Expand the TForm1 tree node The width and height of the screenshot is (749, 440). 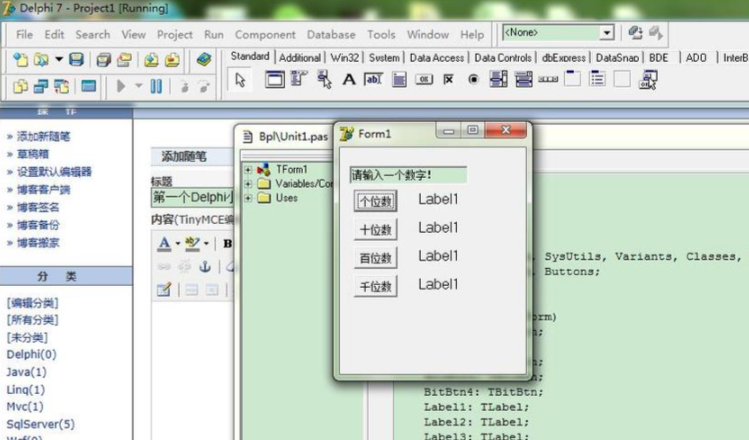pyautogui.click(x=247, y=169)
